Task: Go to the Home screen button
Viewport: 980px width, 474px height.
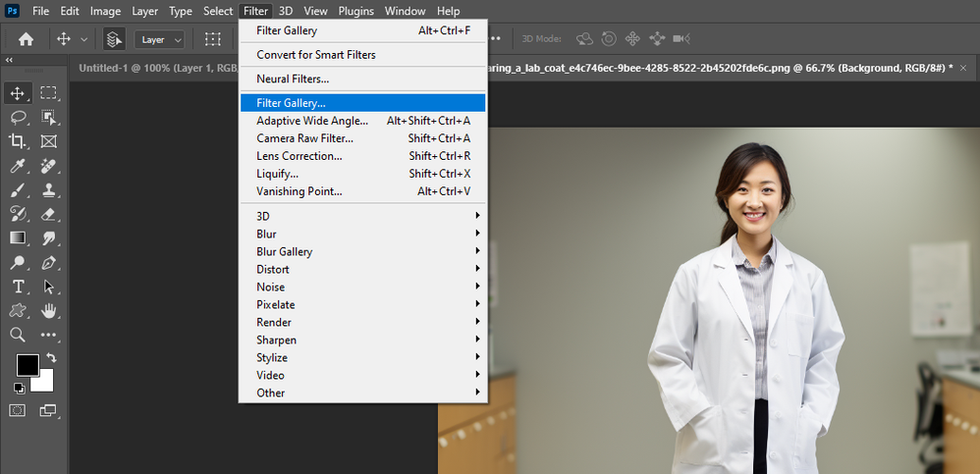Action: click(x=26, y=39)
